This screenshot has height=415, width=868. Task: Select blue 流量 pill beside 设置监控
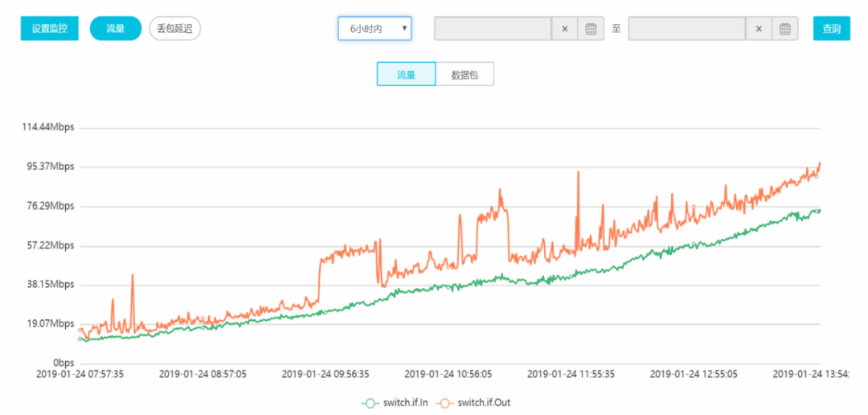tap(116, 29)
